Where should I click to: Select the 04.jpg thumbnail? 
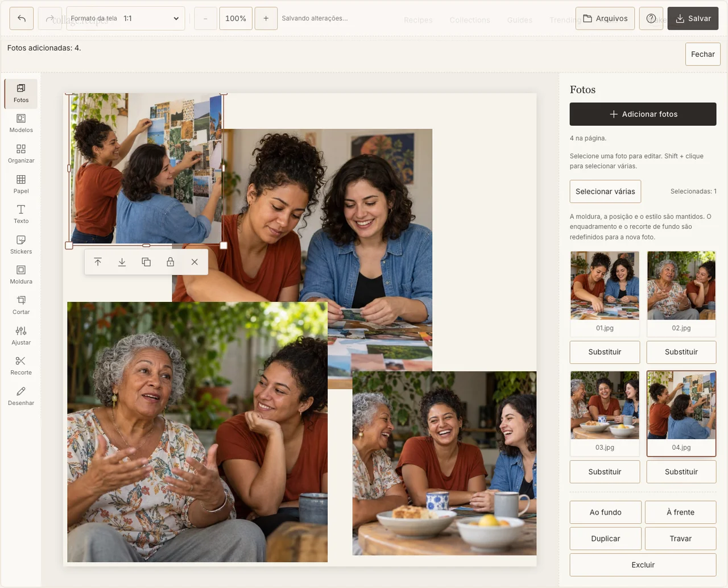click(681, 413)
